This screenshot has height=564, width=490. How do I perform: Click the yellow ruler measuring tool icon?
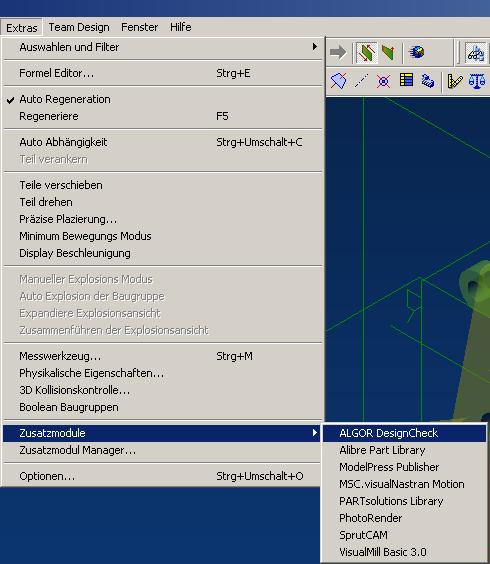point(455,81)
